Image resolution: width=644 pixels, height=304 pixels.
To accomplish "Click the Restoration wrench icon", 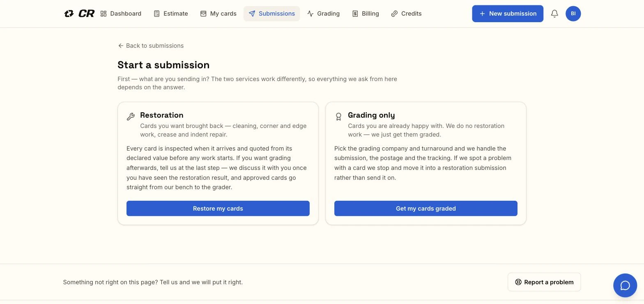I will (x=131, y=117).
